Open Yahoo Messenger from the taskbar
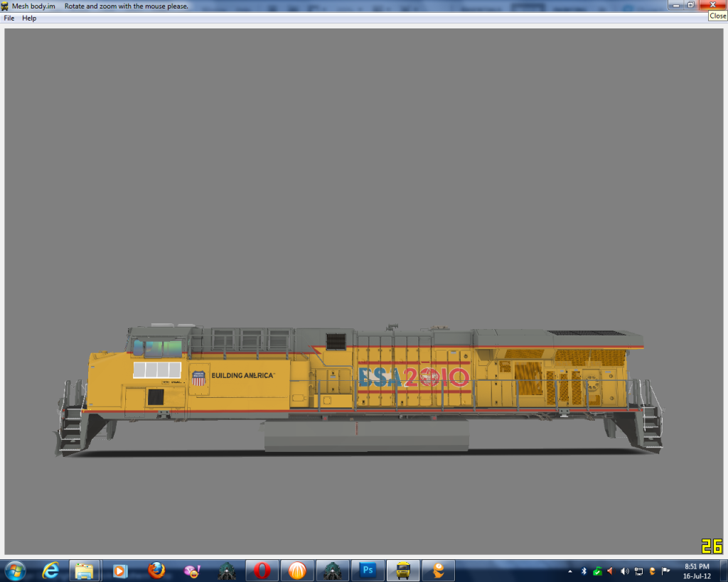 (192, 571)
